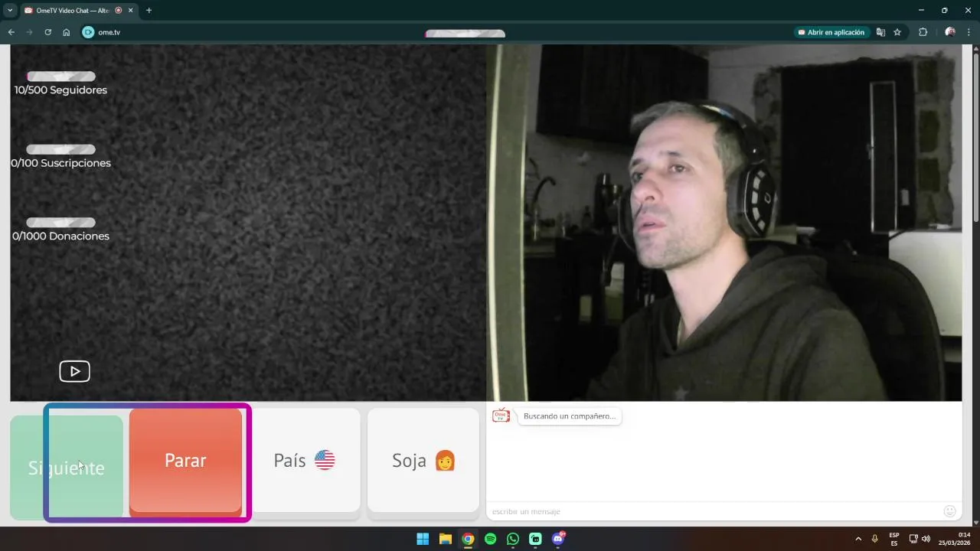Reload the ome.tv page
The width and height of the screenshot is (980, 551).
point(47,32)
